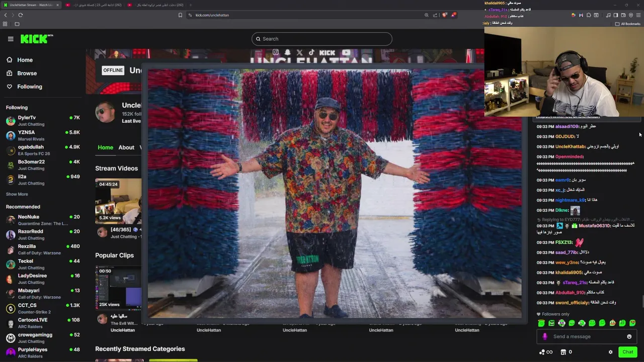The image size is (644, 362).
Task: Open the YouTube icon on channel banner
Action: coord(346,52)
